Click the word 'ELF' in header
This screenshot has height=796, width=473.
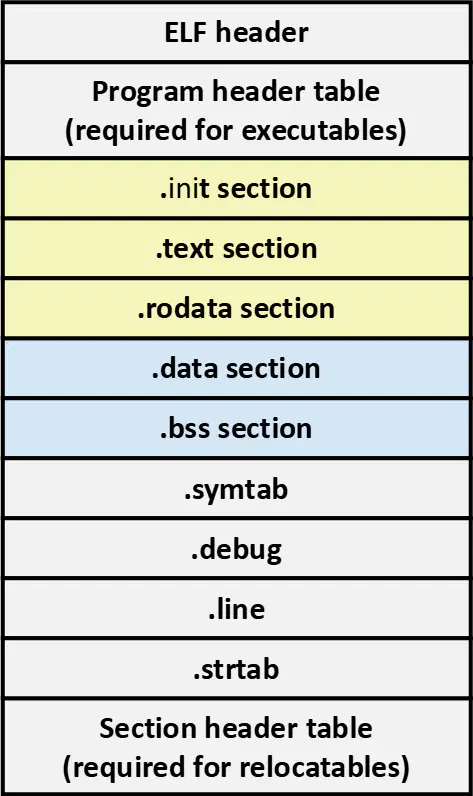coord(186,32)
